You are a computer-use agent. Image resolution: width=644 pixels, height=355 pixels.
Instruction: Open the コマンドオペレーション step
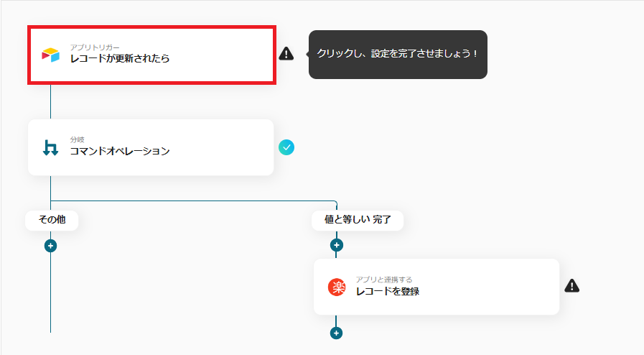click(x=151, y=147)
